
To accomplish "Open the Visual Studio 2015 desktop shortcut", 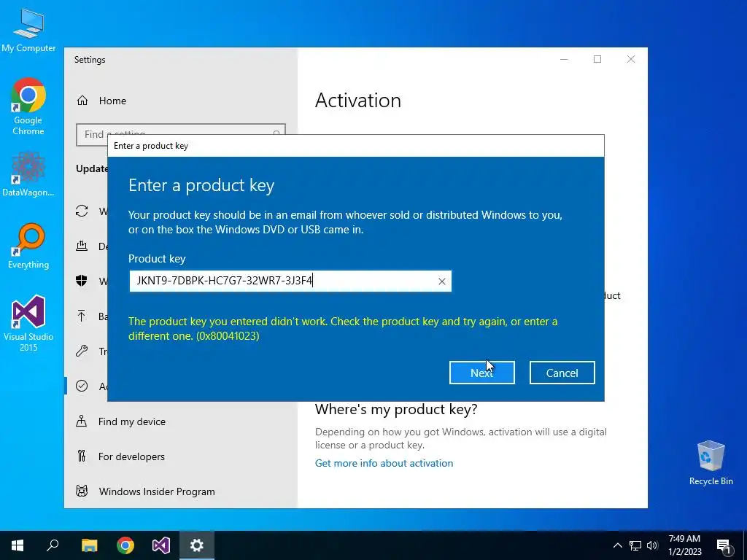I will (x=28, y=324).
